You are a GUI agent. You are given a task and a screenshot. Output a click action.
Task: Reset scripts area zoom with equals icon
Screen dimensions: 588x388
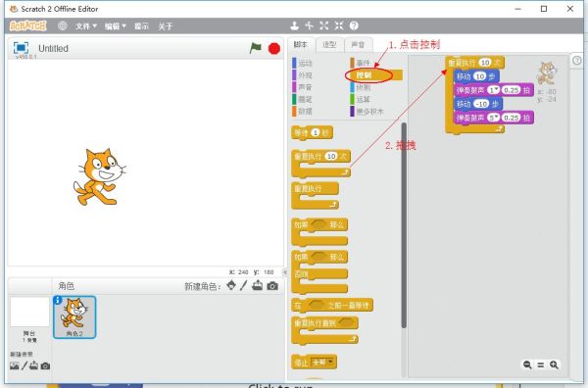(541, 364)
